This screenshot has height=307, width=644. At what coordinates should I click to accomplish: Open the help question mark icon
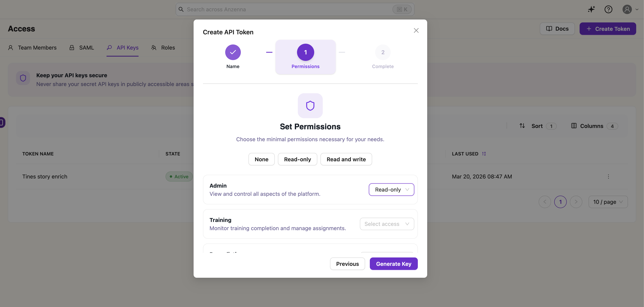pos(608,10)
